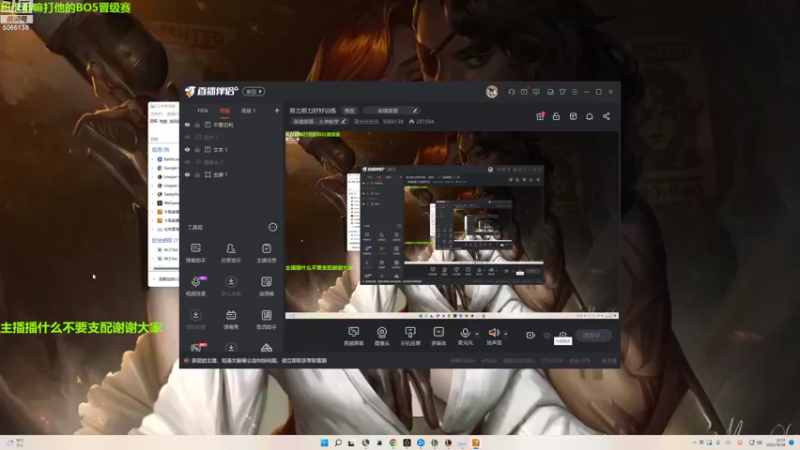Open the gift box icon with red badge
The width and height of the screenshot is (800, 450).
click(540, 116)
